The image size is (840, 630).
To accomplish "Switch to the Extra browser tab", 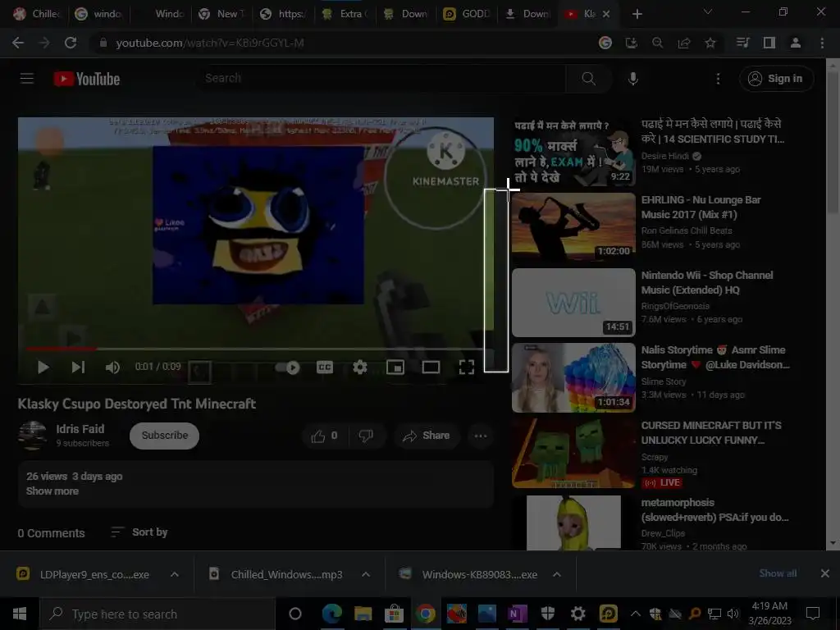I will coord(345,14).
